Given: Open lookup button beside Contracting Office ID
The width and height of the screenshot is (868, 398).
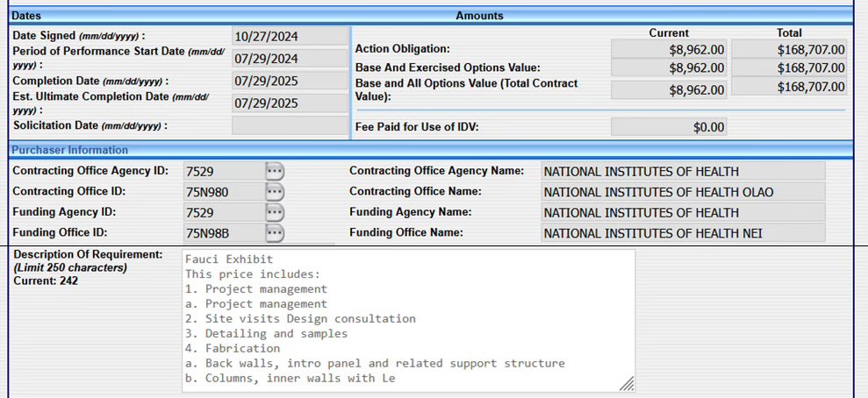Looking at the screenshot, I should pos(275,192).
